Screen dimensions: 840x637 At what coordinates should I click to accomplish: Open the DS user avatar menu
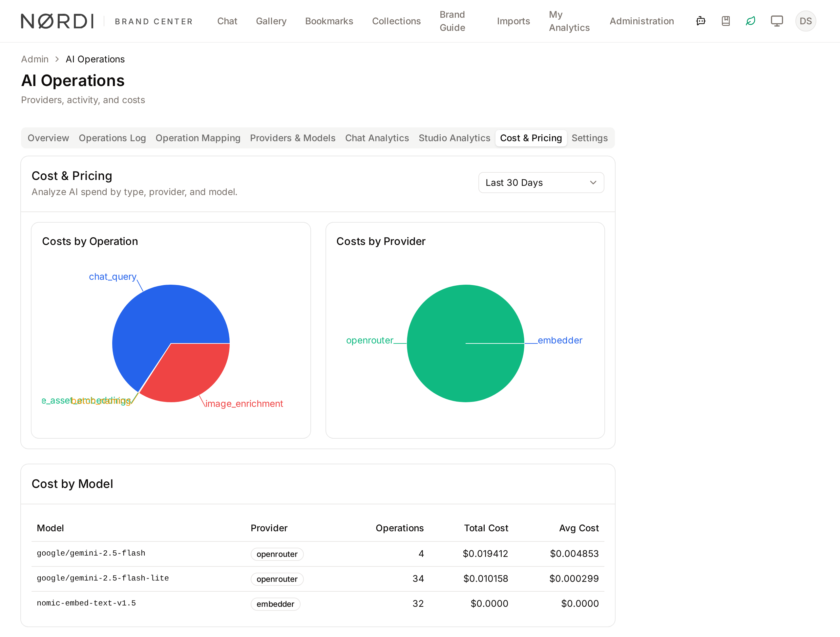click(x=806, y=21)
